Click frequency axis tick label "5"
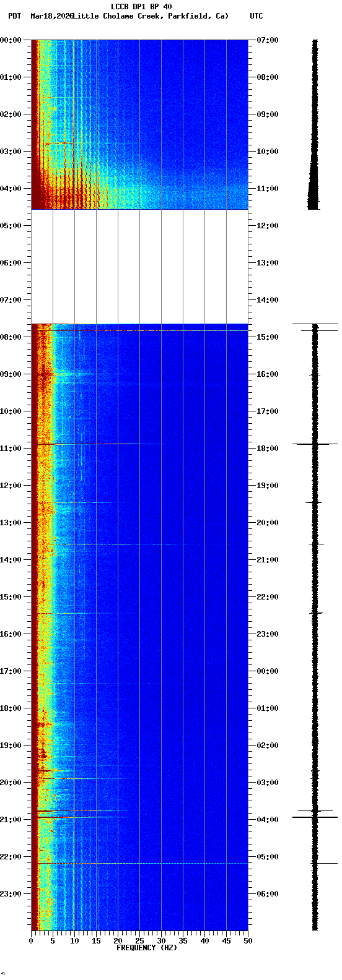 coord(53,941)
